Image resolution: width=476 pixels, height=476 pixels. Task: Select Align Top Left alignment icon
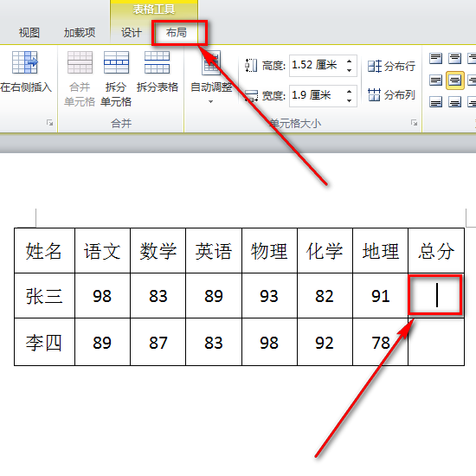435,58
